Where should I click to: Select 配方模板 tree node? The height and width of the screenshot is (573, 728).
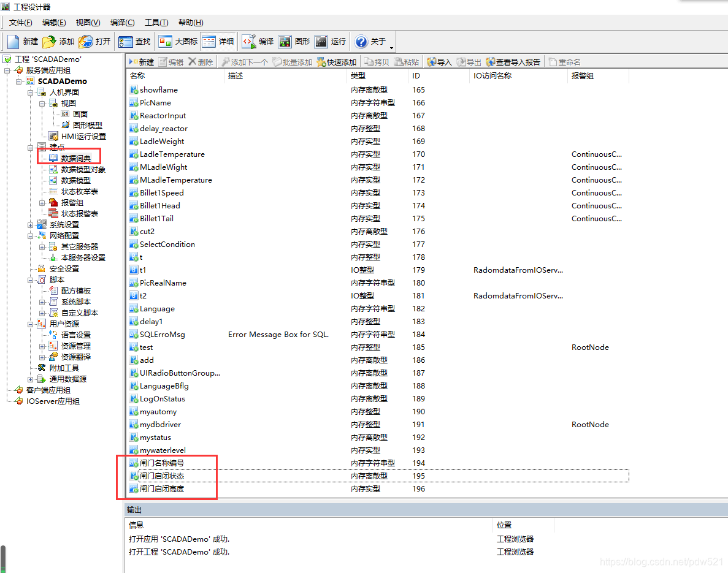click(x=75, y=291)
